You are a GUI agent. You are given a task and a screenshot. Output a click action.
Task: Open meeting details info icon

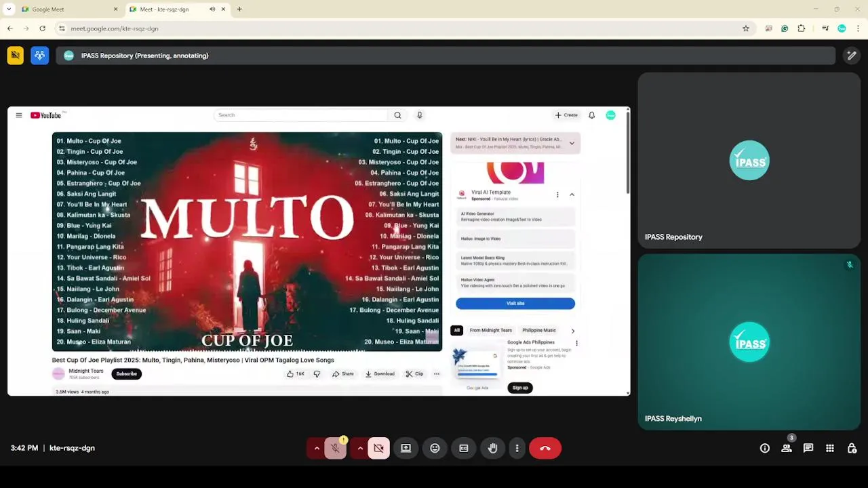[765, 448]
